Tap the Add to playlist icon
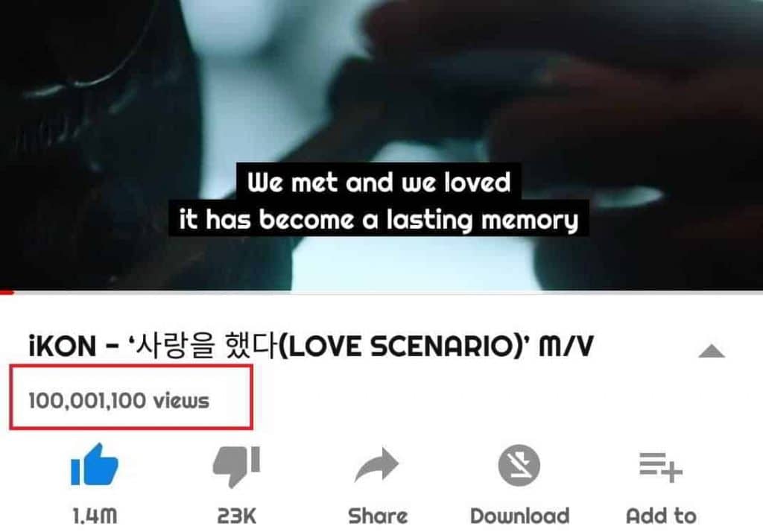The height and width of the screenshot is (532, 763). pyautogui.click(x=661, y=466)
